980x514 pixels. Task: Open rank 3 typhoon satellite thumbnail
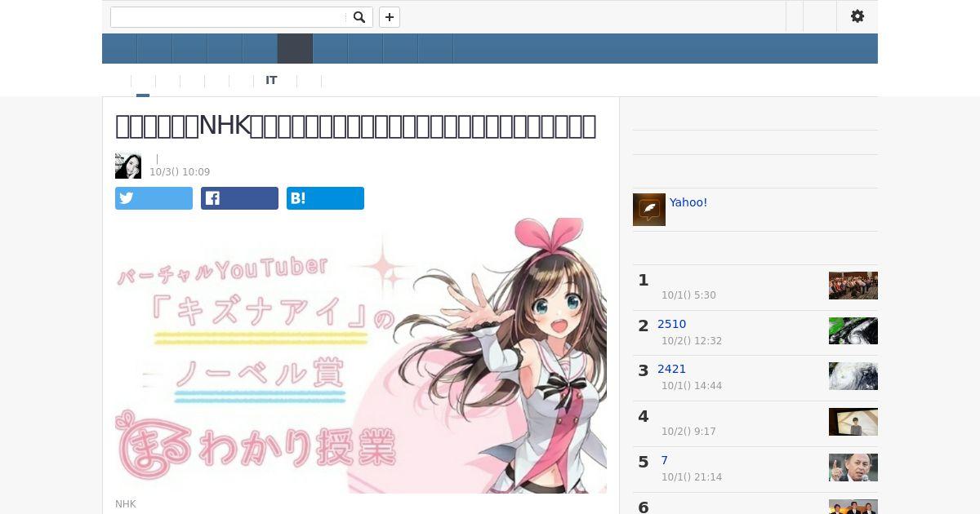click(x=853, y=376)
